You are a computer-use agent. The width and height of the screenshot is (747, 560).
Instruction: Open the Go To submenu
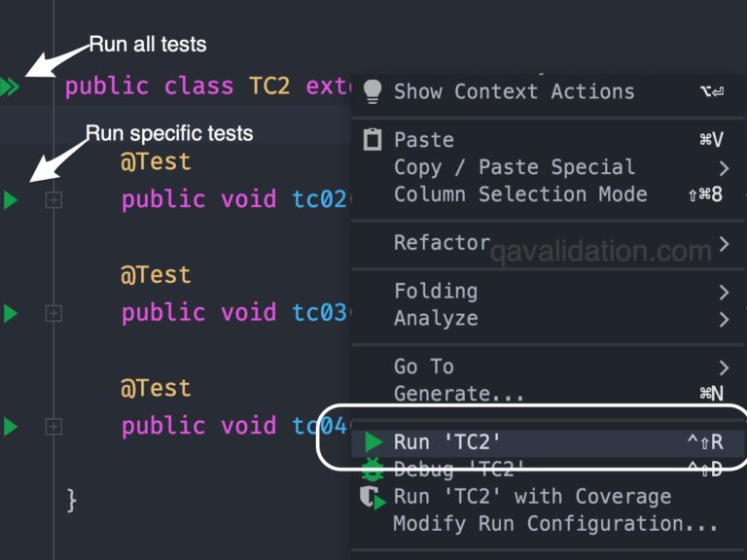tap(424, 367)
